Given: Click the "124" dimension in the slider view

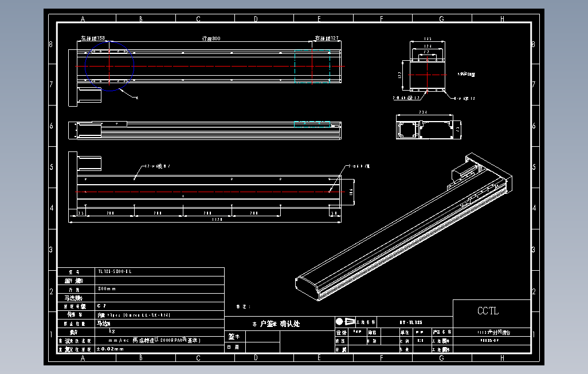Looking at the screenshot, I should [428, 46].
